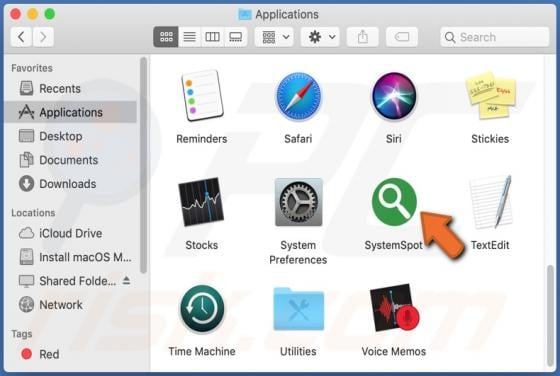Image resolution: width=560 pixels, height=376 pixels.
Task: Click inside the Search field
Action: 495,37
